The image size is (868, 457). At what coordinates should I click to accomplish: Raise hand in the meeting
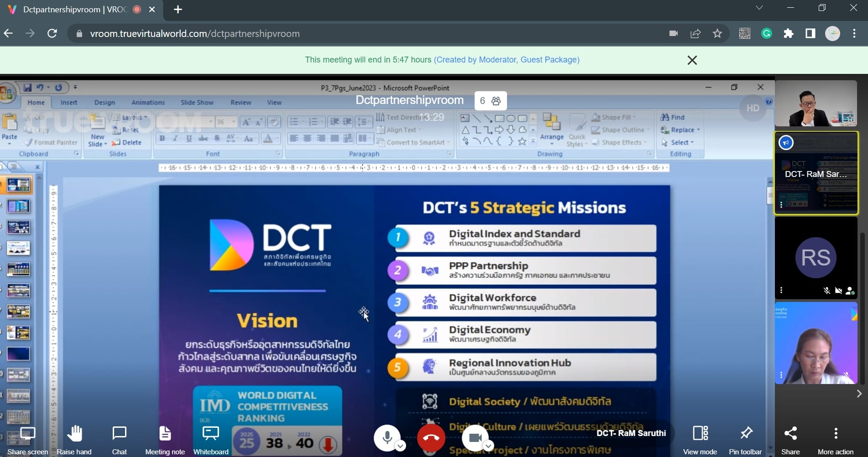pos(74,433)
